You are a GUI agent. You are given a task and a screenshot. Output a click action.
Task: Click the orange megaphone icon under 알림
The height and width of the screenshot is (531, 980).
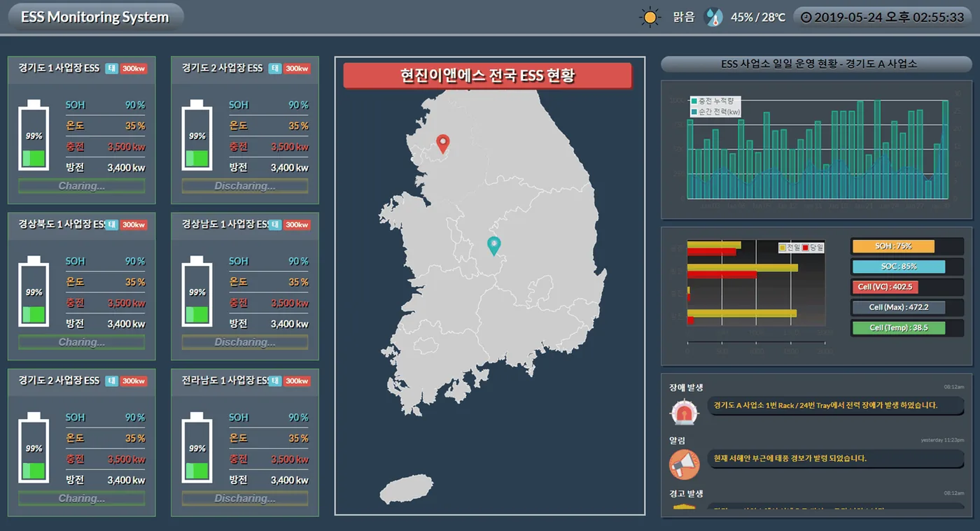click(684, 464)
